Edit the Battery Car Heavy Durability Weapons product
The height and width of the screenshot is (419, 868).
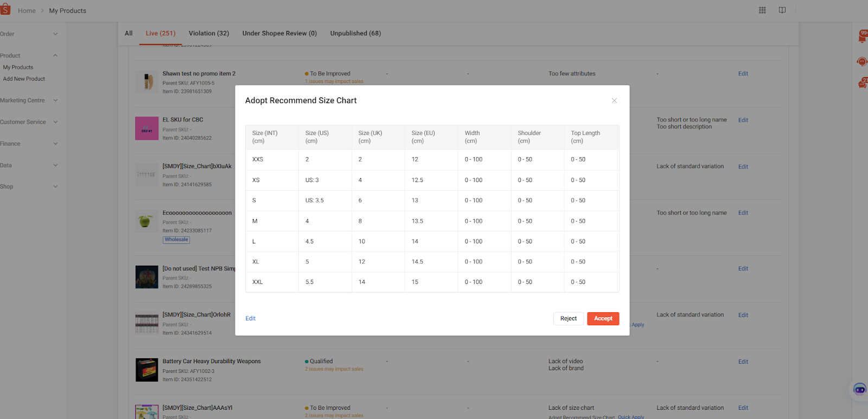tap(743, 362)
